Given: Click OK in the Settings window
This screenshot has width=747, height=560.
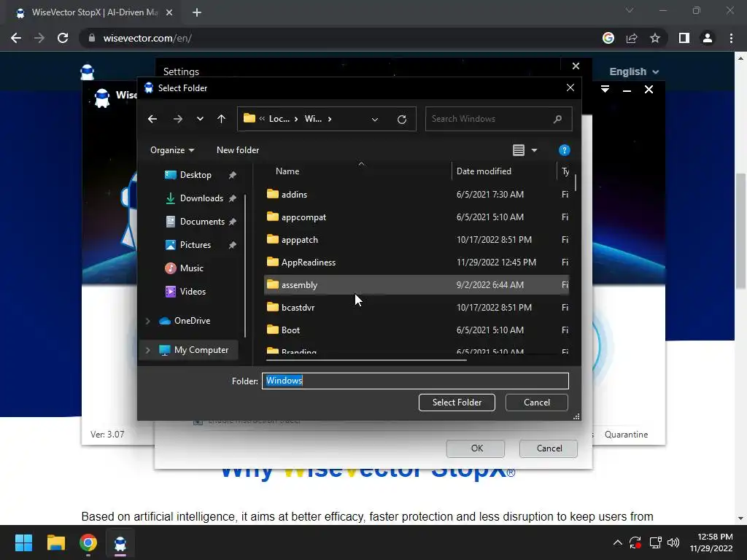Looking at the screenshot, I should click(476, 448).
